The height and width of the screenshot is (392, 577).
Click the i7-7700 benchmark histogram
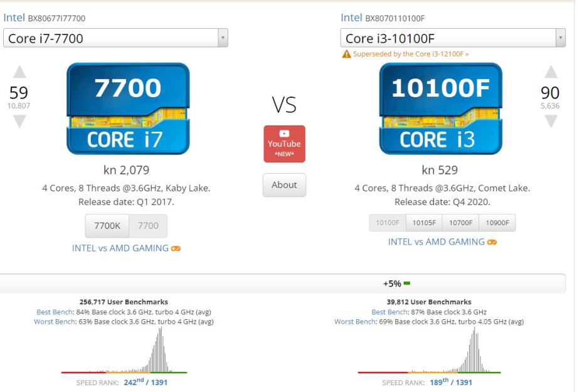tap(124, 350)
